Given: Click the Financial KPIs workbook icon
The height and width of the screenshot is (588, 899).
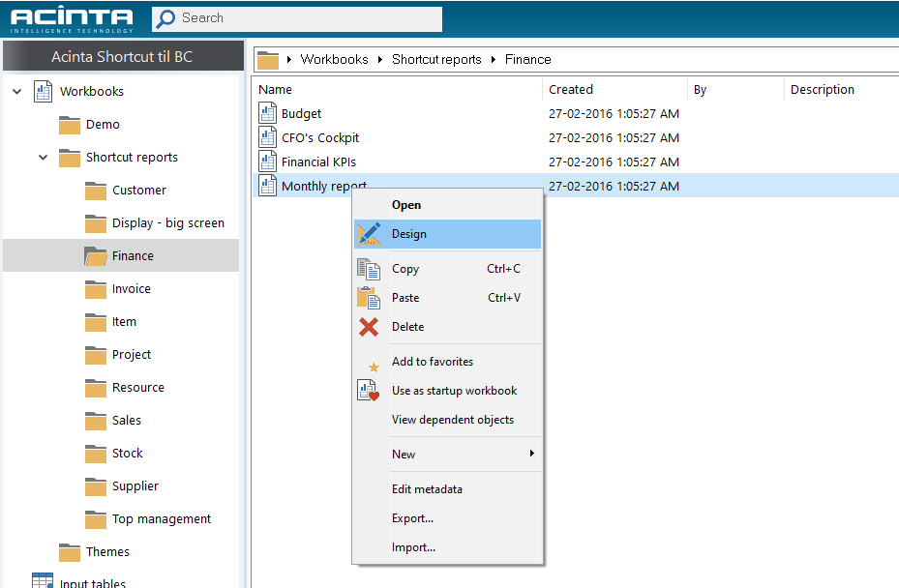Looking at the screenshot, I should click(x=267, y=162).
